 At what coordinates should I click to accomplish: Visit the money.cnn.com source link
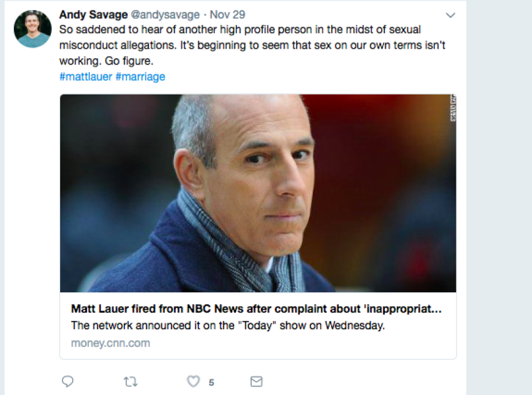coord(111,343)
